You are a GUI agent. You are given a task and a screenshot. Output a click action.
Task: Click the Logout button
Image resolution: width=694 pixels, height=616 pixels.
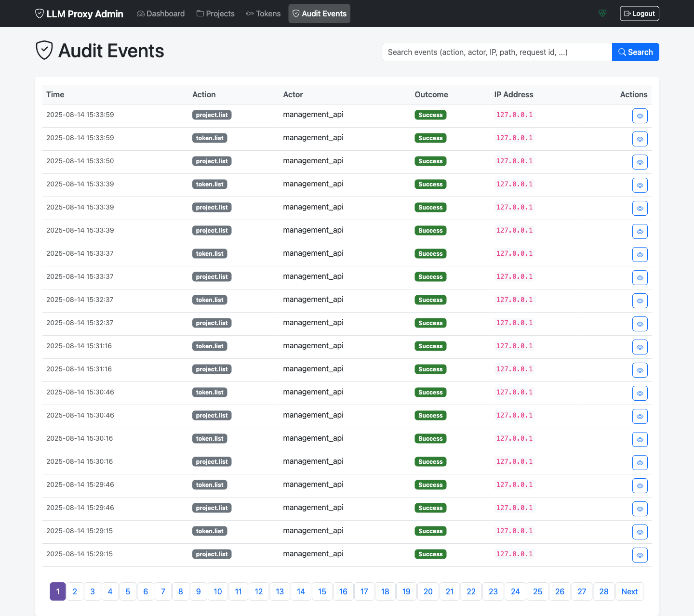639,13
